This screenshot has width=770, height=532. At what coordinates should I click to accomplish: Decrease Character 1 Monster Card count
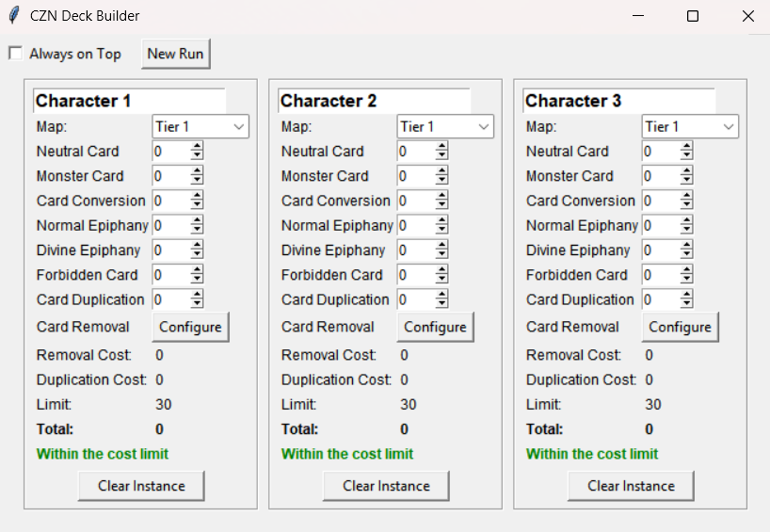[x=197, y=181]
